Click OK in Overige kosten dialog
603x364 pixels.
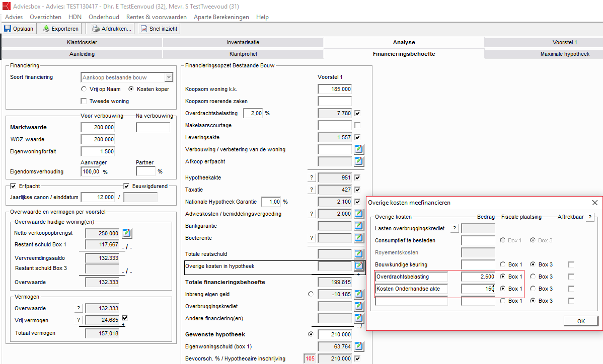point(581,321)
